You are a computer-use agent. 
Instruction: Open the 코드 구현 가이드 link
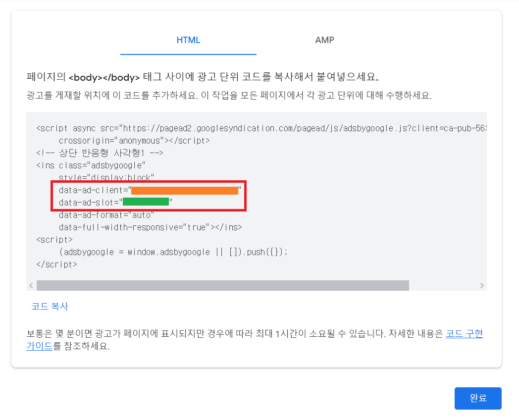(464, 334)
